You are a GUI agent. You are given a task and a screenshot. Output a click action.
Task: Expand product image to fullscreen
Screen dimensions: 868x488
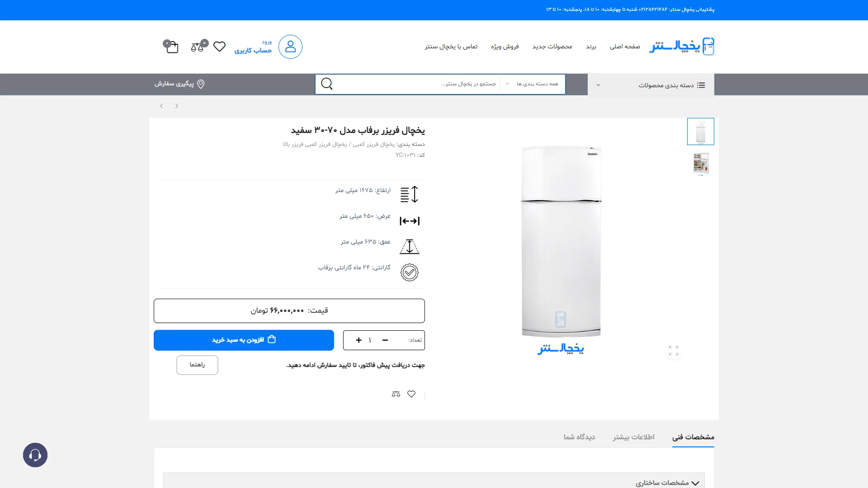(674, 351)
